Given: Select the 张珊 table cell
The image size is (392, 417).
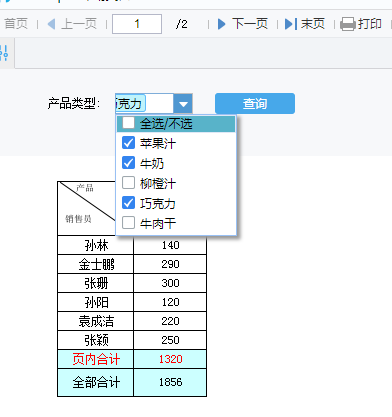Looking at the screenshot, I should pos(96,283).
